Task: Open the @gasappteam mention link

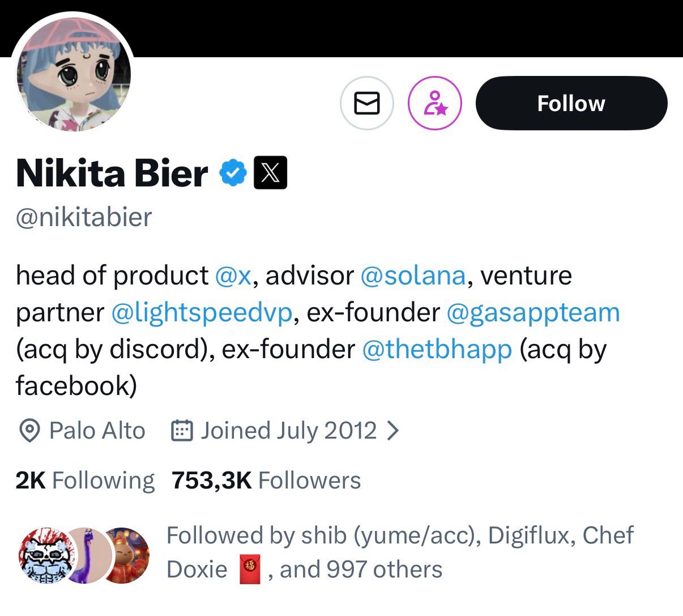Action: pos(533,312)
